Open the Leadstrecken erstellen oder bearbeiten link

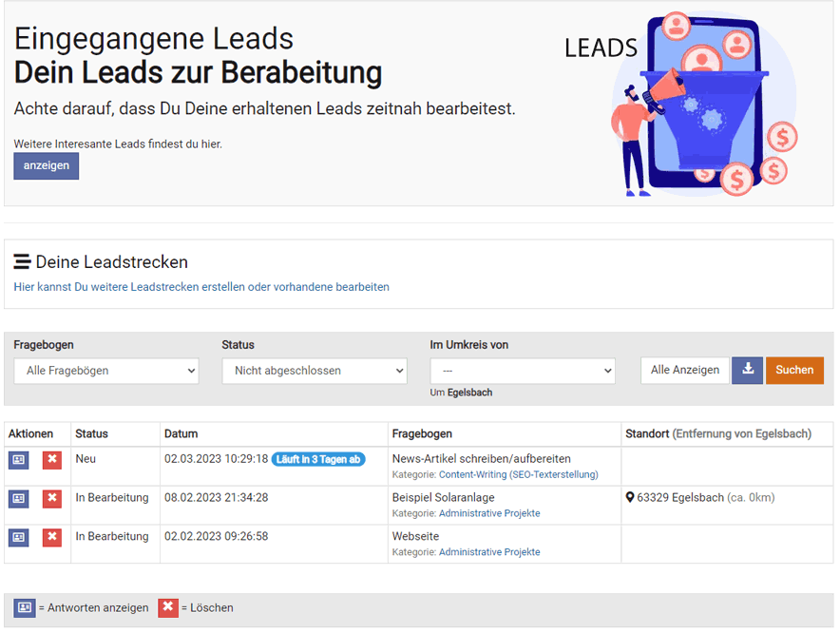[x=201, y=287]
